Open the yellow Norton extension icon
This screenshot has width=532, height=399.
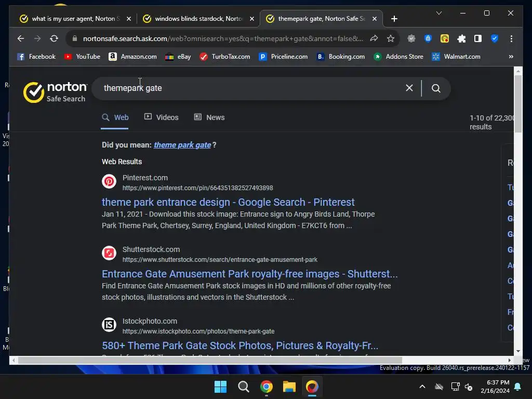click(x=445, y=38)
